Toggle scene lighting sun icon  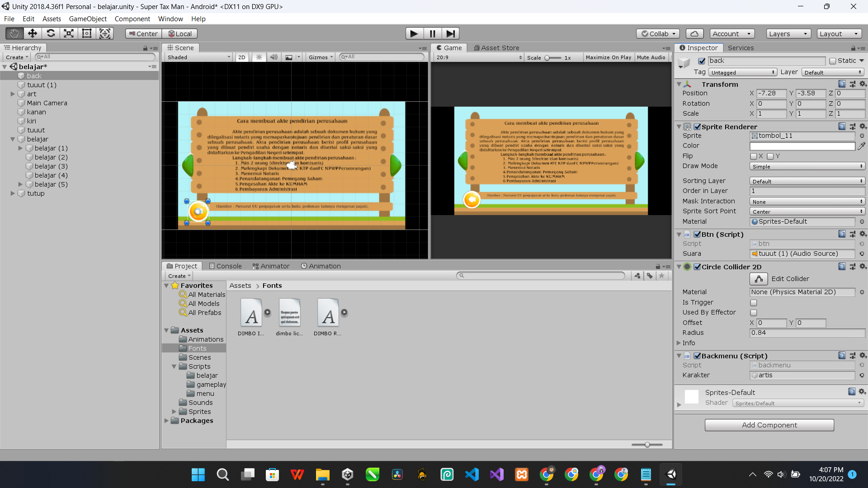(x=259, y=57)
